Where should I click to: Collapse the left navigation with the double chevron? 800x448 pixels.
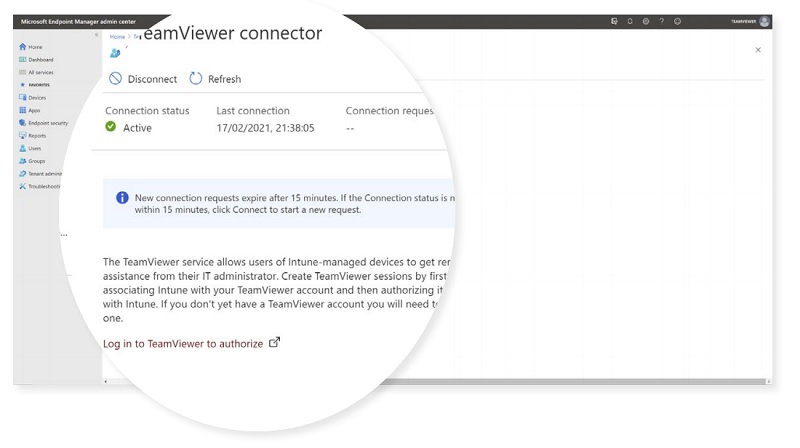(96, 35)
